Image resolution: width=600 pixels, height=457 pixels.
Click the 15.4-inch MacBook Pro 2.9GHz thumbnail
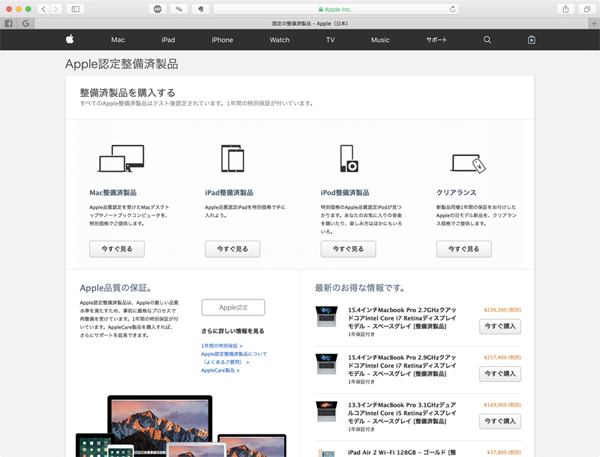(x=326, y=364)
